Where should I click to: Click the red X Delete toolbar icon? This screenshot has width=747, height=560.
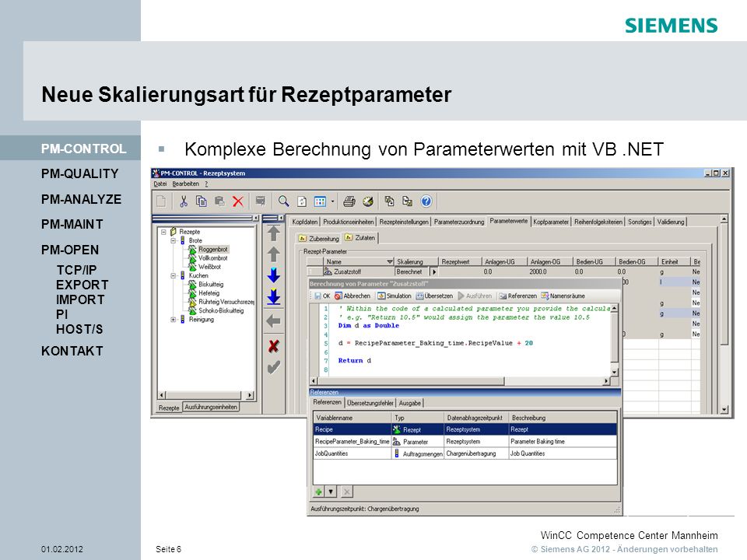pos(238,201)
